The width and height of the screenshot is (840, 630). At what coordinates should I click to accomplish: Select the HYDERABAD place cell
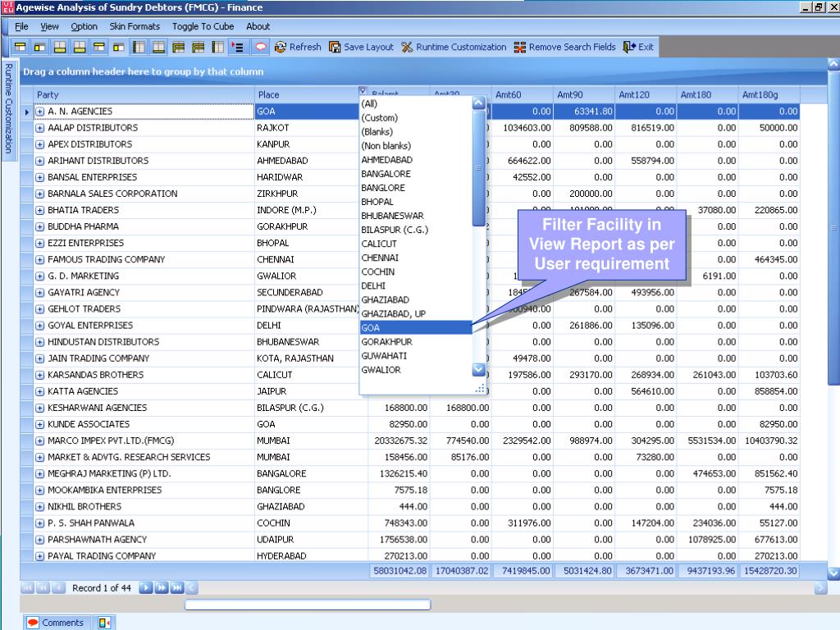point(311,556)
